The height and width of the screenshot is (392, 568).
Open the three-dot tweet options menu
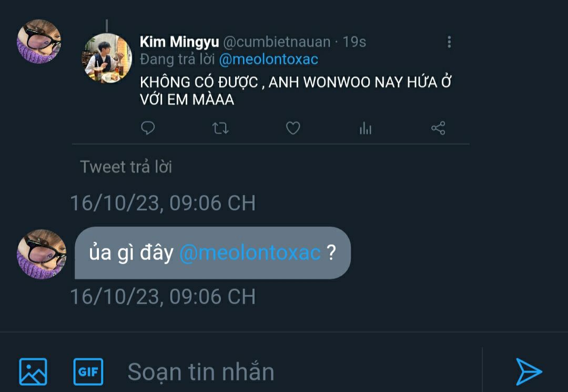click(449, 42)
